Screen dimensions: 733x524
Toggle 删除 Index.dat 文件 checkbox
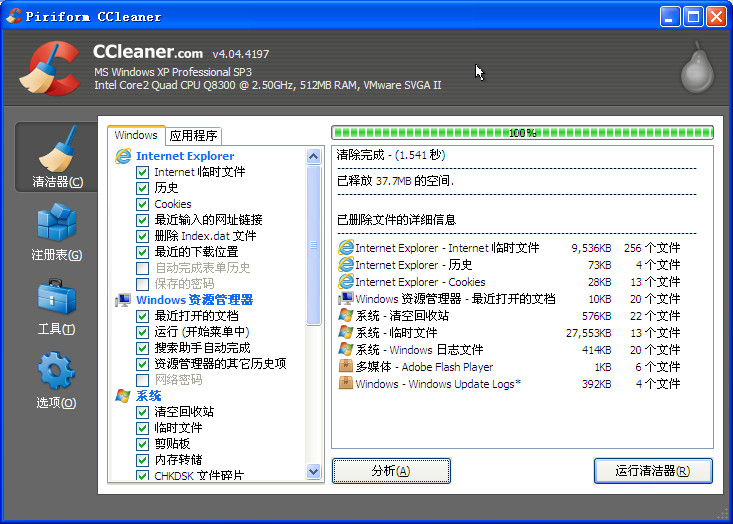[143, 236]
